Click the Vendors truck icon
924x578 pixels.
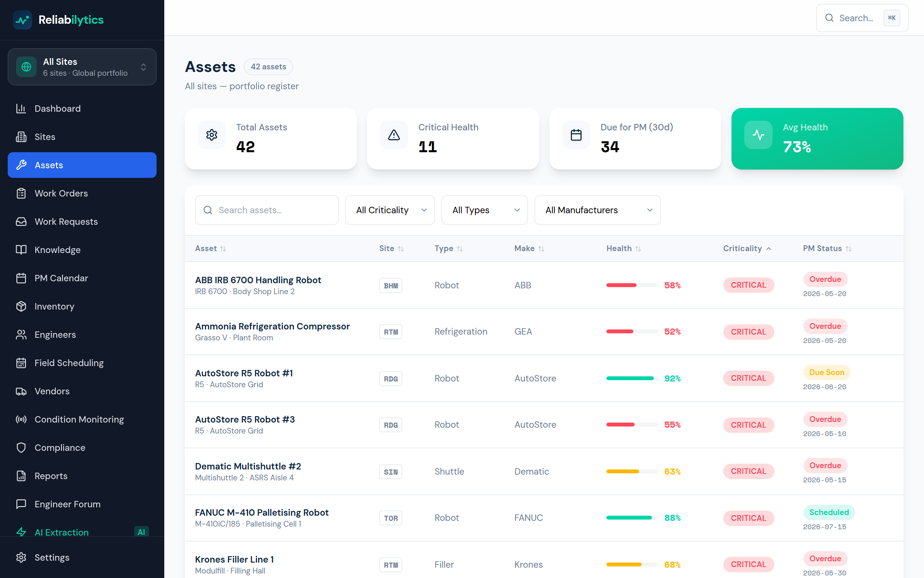click(x=21, y=391)
